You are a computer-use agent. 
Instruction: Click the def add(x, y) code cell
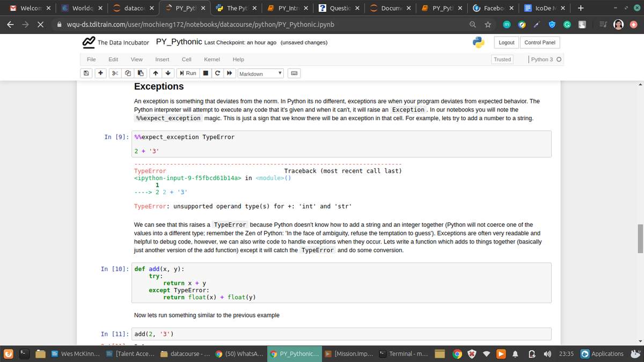[x=341, y=283]
